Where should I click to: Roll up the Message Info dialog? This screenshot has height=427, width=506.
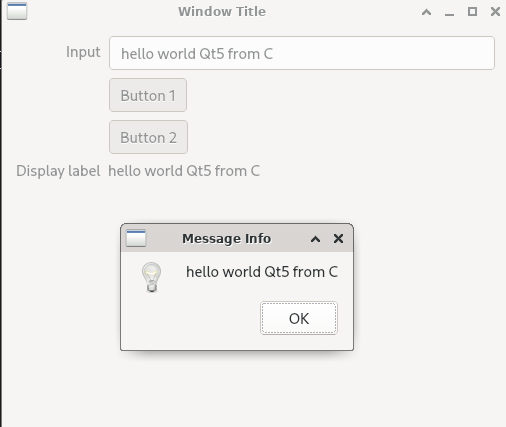pos(315,239)
